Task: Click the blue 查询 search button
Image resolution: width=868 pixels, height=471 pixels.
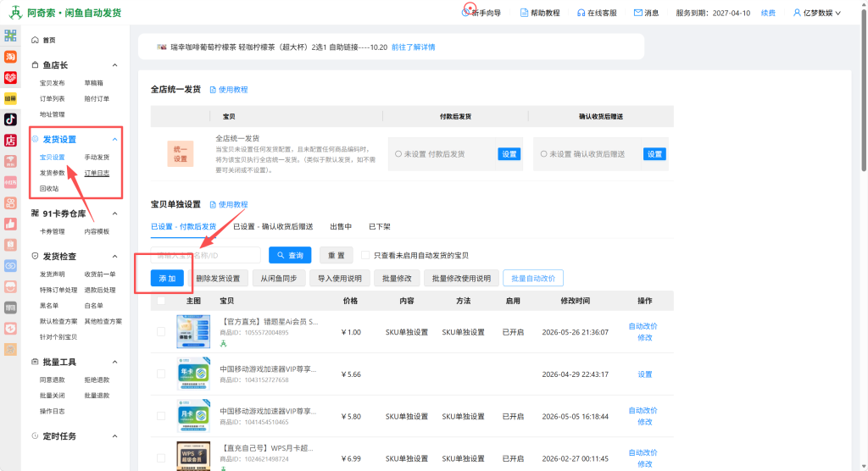Action: [290, 255]
